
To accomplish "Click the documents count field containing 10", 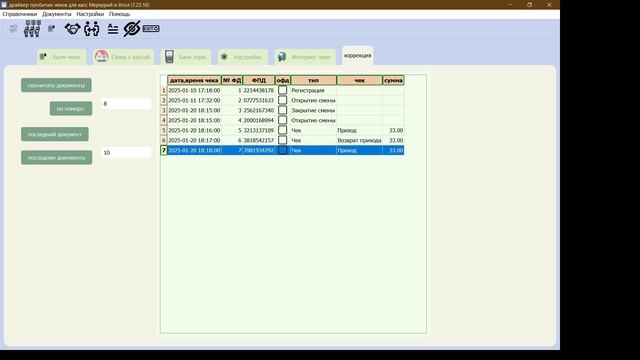I will (x=126, y=152).
